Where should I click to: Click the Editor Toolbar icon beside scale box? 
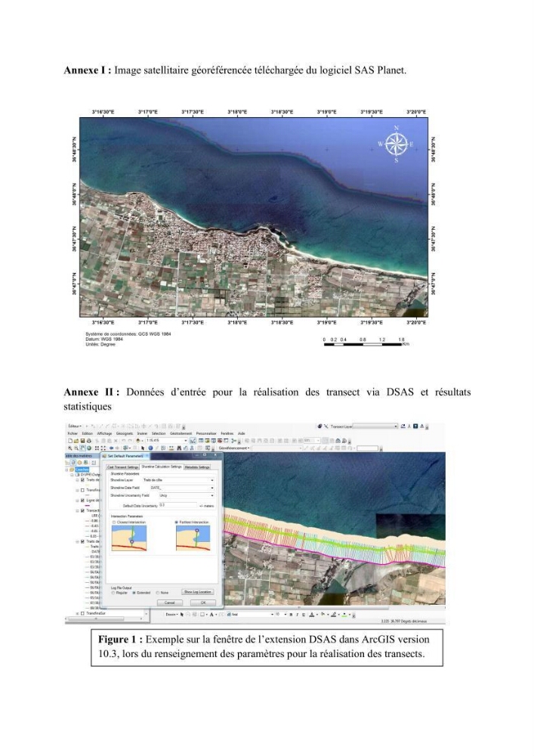click(x=193, y=440)
